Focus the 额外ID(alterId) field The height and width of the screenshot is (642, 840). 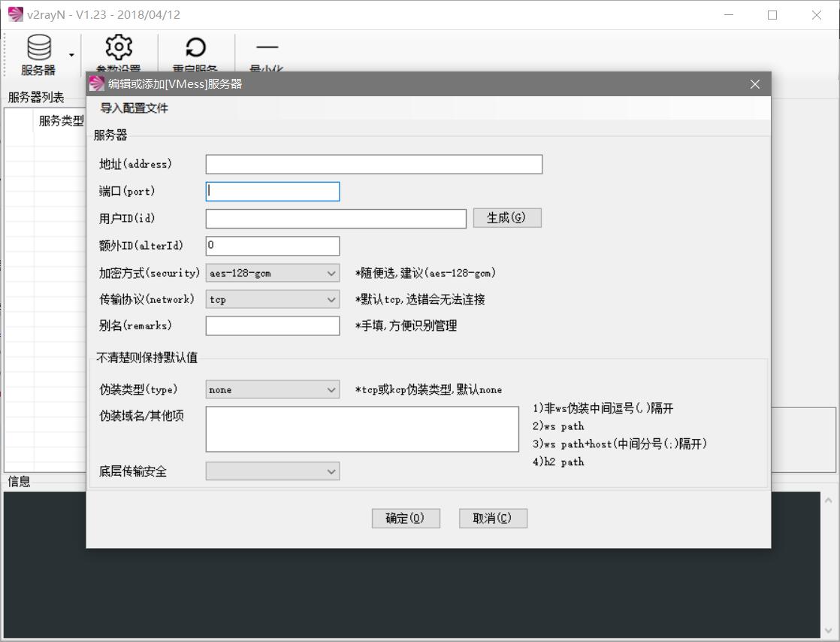tap(273, 246)
